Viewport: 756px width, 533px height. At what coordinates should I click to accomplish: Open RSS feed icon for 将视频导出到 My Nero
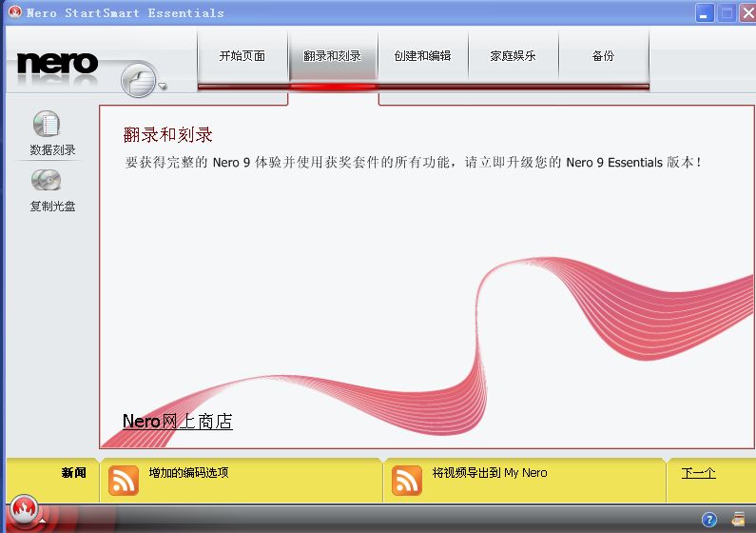pos(407,481)
